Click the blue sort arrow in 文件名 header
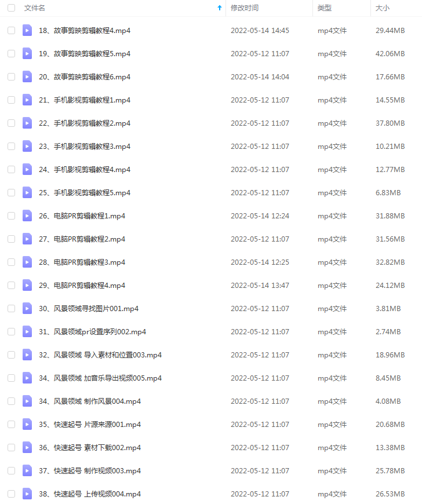This screenshot has height=504, width=422. pyautogui.click(x=220, y=8)
